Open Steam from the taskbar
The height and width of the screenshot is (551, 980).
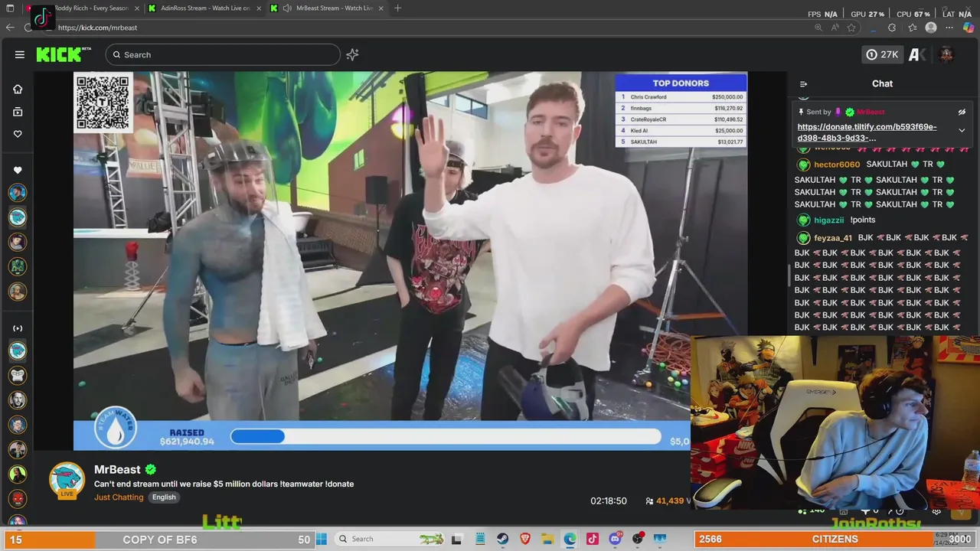point(502,539)
